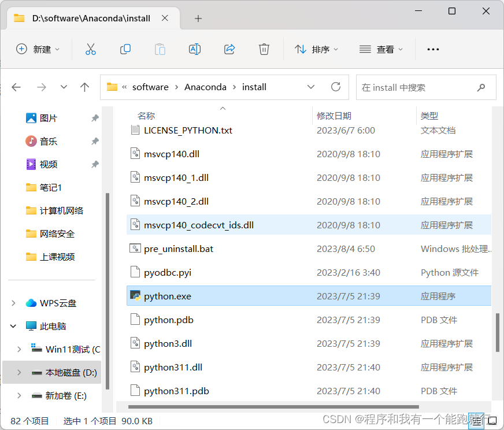Image resolution: width=504 pixels, height=430 pixels.
Task: Open the 新建 (New) dropdown
Action: pyautogui.click(x=38, y=49)
